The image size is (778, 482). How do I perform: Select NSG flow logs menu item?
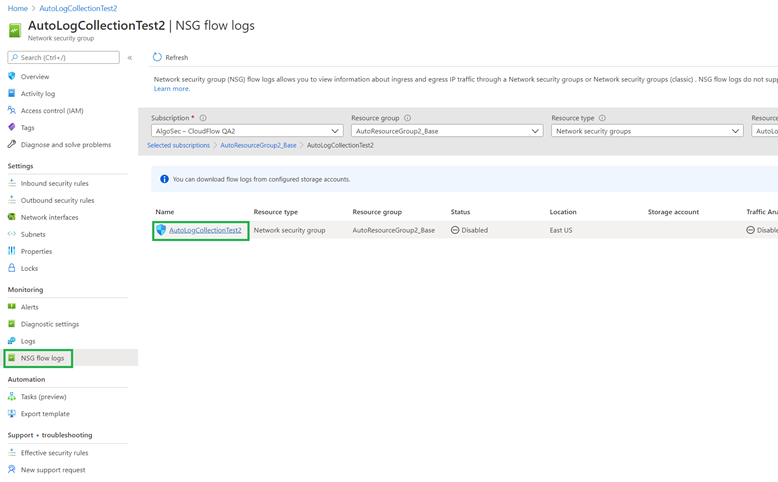42,358
